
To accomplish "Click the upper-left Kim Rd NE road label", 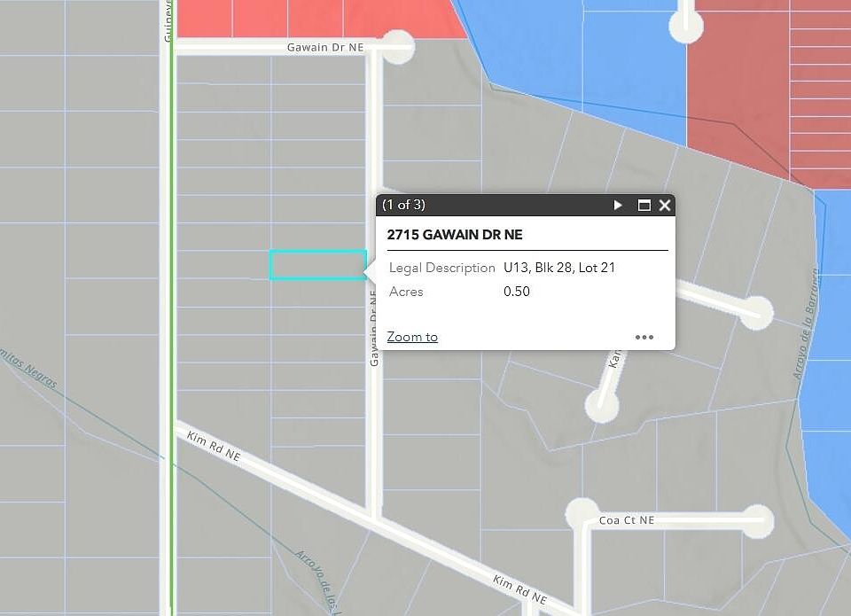I will (x=214, y=446).
